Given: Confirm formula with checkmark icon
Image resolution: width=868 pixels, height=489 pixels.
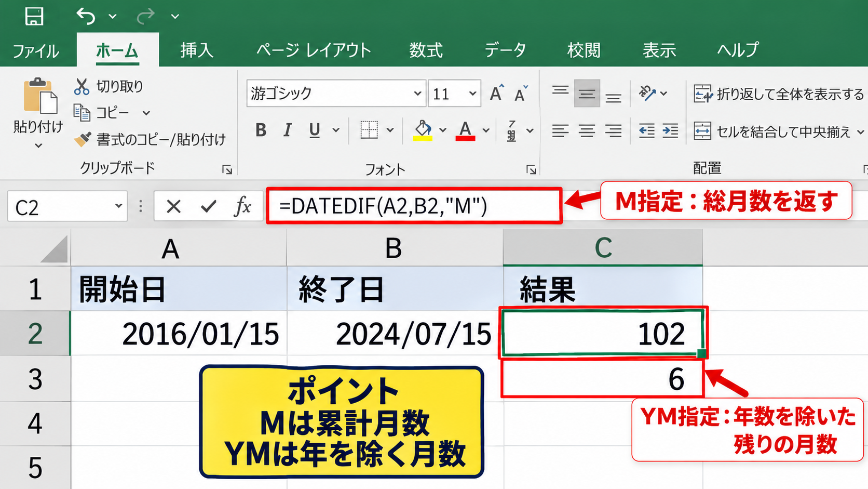Looking at the screenshot, I should point(209,207).
